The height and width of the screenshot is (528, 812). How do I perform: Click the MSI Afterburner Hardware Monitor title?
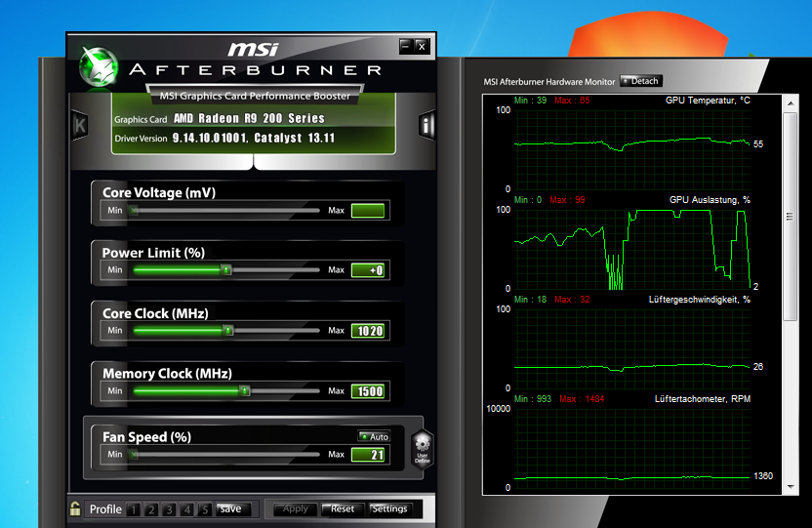548,82
